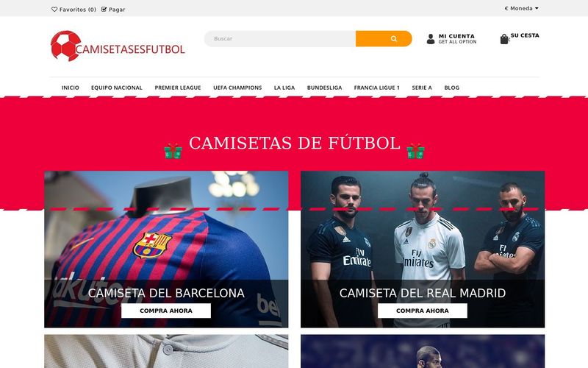Click the Pagar checkmark icon
The height and width of the screenshot is (368, 588).
[x=104, y=10]
